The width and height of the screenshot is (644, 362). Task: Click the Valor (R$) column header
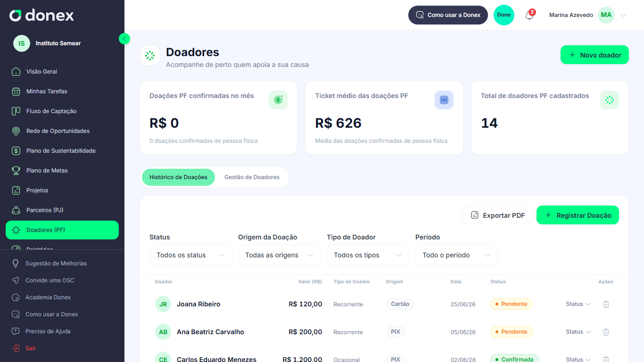[310, 282]
